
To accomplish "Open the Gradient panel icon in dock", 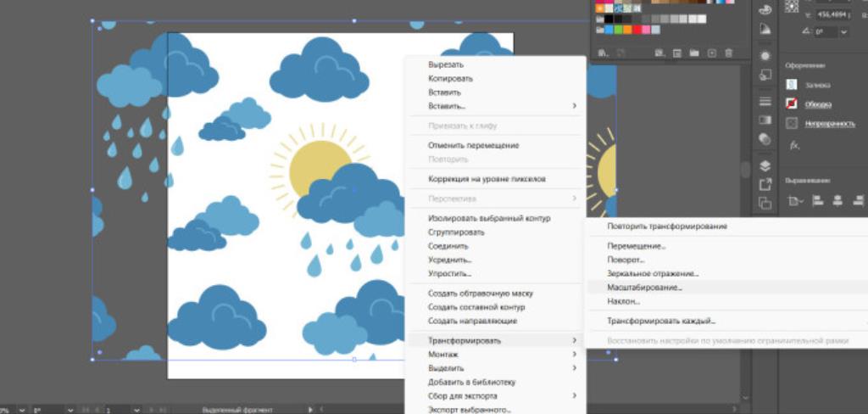I will tap(765, 120).
